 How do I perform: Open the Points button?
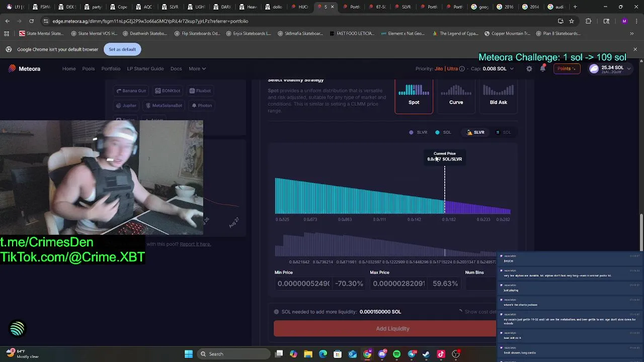pos(567,69)
